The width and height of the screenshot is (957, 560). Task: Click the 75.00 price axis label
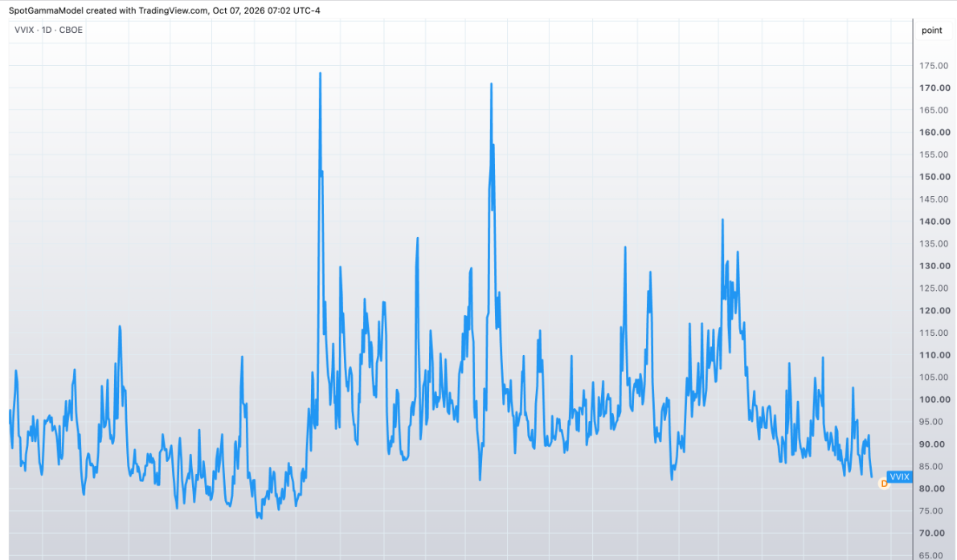tap(930, 511)
